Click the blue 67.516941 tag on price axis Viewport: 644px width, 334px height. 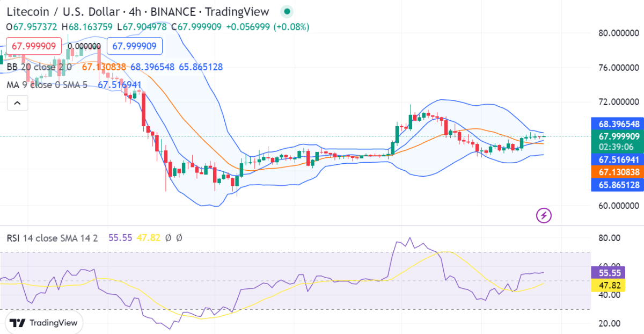[x=618, y=160]
